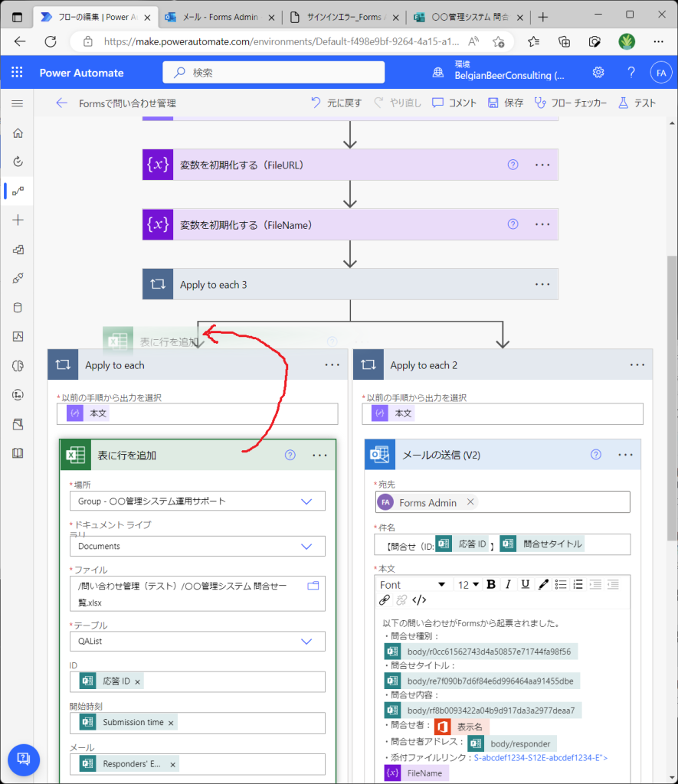Image resolution: width=678 pixels, height=784 pixels.
Task: Open the FA account avatar menu
Action: 661,73
